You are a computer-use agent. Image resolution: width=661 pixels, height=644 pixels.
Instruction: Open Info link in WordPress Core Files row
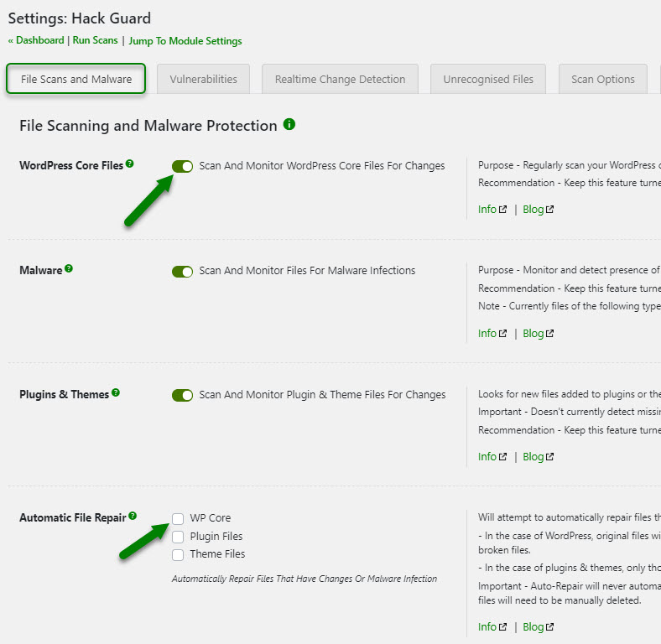click(492, 209)
